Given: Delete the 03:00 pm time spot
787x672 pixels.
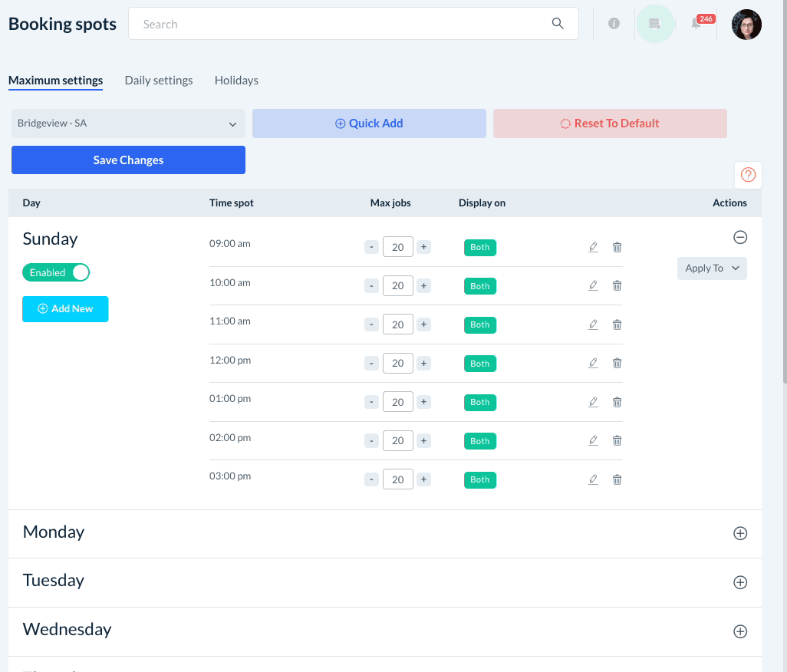Looking at the screenshot, I should (617, 479).
